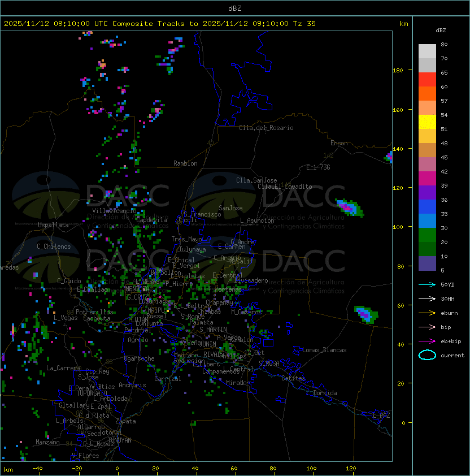Click the Ugarteche map label
Image resolution: width=470 pixels, height=476 pixels.
tap(140, 358)
